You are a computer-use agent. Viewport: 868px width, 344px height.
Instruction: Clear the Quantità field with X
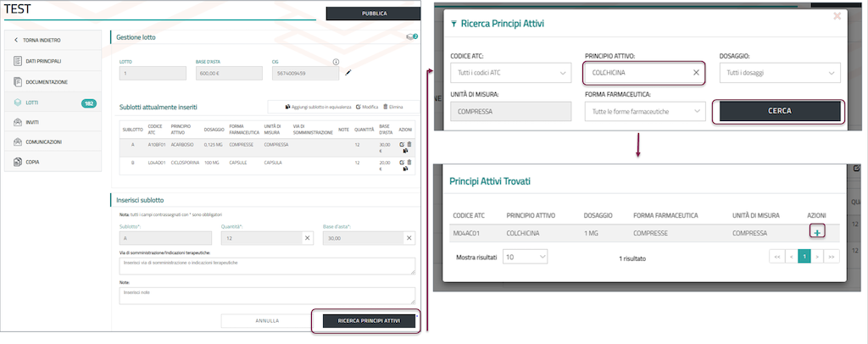[x=307, y=239]
